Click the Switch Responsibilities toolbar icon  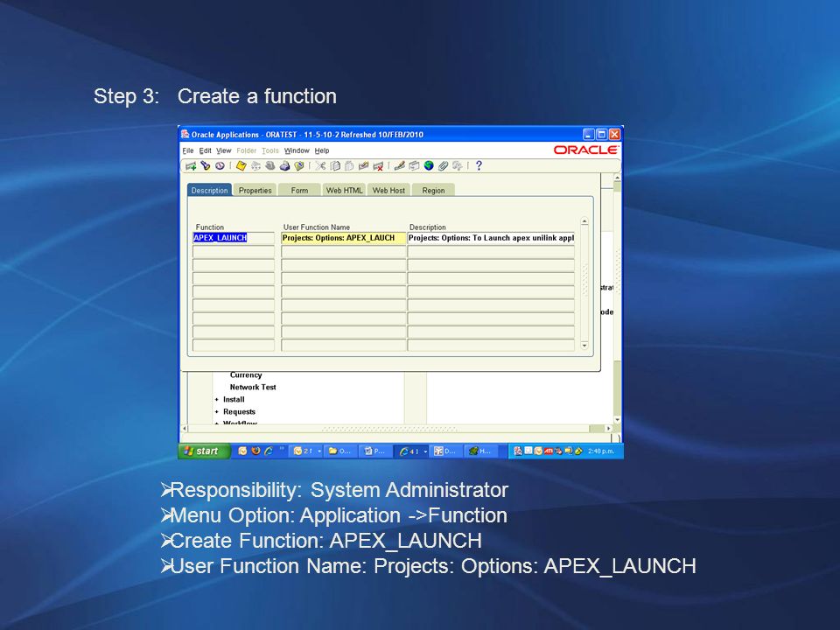[270, 166]
